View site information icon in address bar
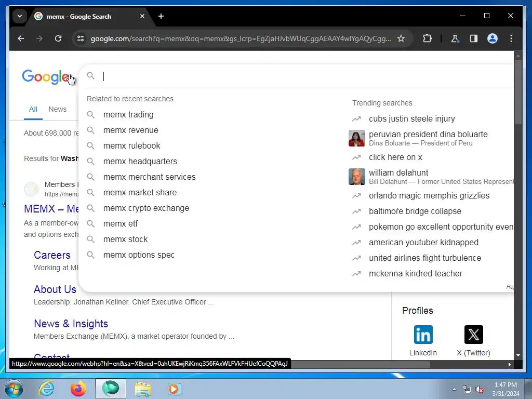The image size is (532, 399). click(81, 38)
